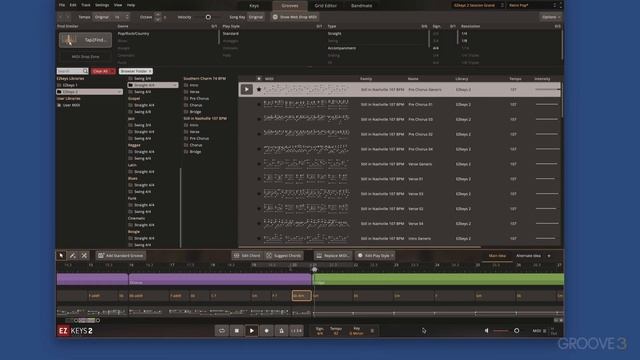Switch to the Keys tab
Screen dimensions: 640x360
(254, 6)
